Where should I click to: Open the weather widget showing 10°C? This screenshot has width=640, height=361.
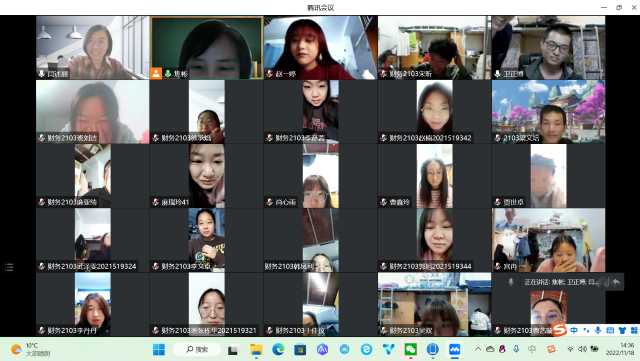coord(31,349)
